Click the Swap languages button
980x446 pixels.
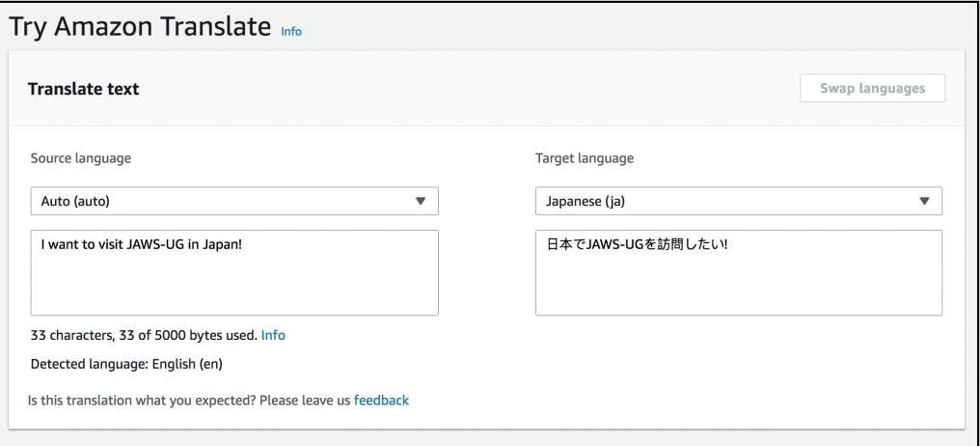(x=873, y=88)
